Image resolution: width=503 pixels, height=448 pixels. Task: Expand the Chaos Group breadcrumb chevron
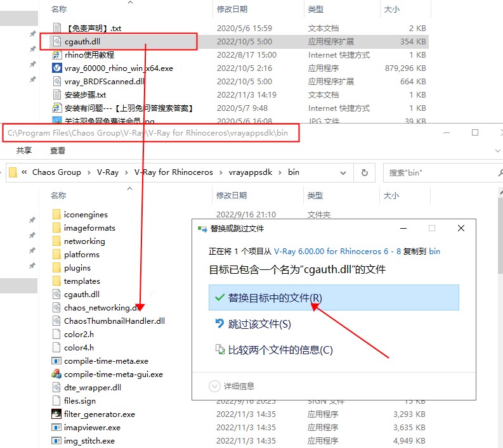pyautogui.click(x=89, y=173)
